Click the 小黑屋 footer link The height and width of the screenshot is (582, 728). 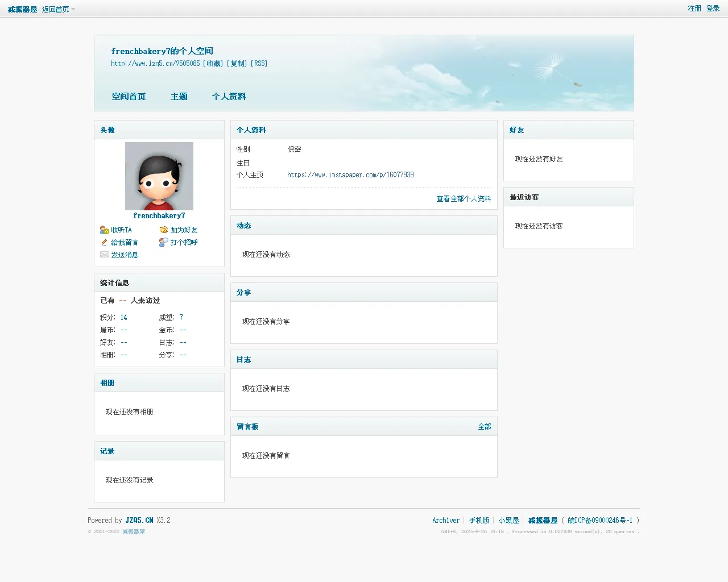508,521
